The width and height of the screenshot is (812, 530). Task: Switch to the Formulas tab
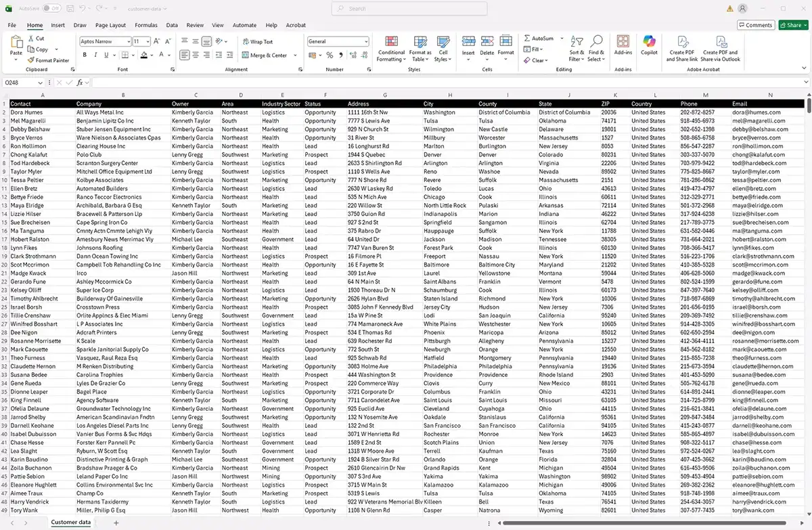coord(146,25)
